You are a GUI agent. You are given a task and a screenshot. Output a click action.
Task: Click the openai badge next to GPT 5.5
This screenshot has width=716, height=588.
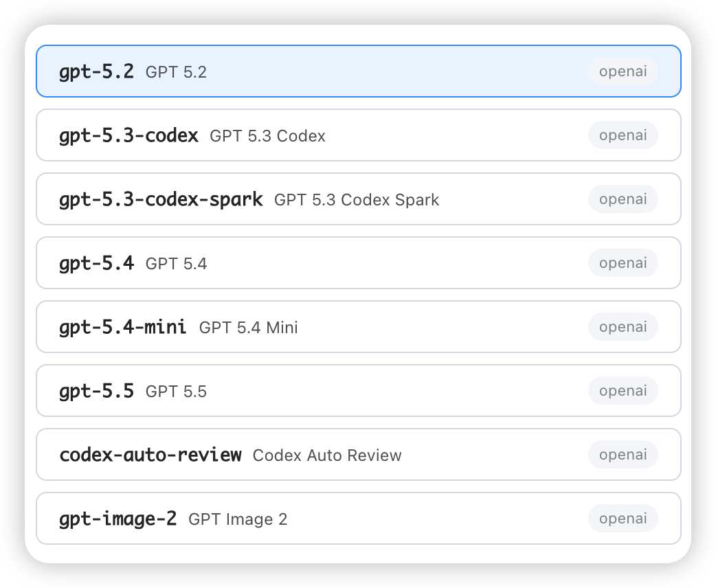pyautogui.click(x=623, y=391)
